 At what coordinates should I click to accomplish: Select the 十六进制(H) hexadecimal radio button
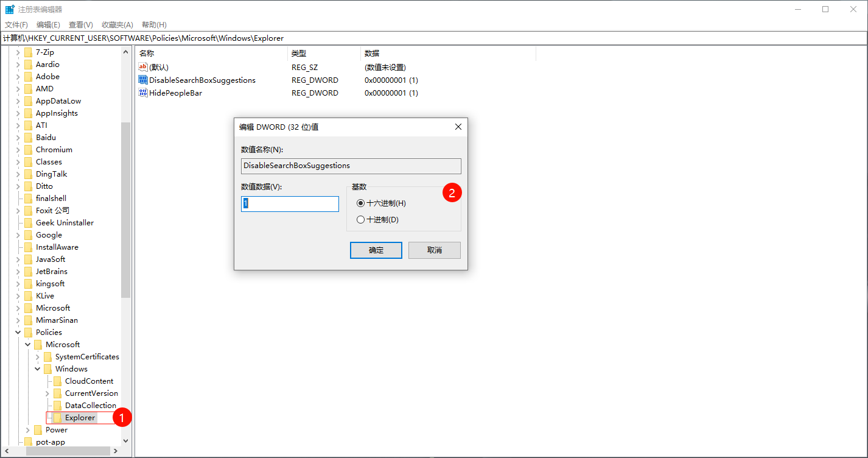click(x=361, y=203)
